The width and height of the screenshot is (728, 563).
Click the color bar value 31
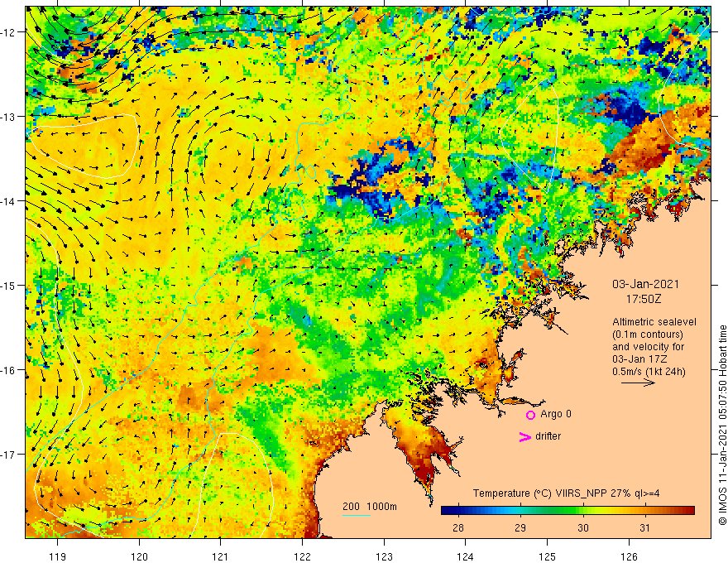click(x=644, y=527)
